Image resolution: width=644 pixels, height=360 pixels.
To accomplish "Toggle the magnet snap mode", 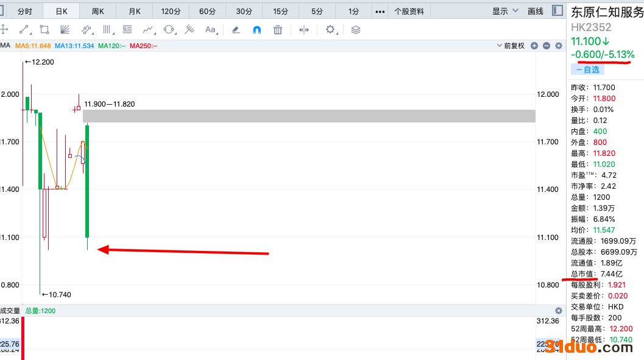I will (257, 29).
